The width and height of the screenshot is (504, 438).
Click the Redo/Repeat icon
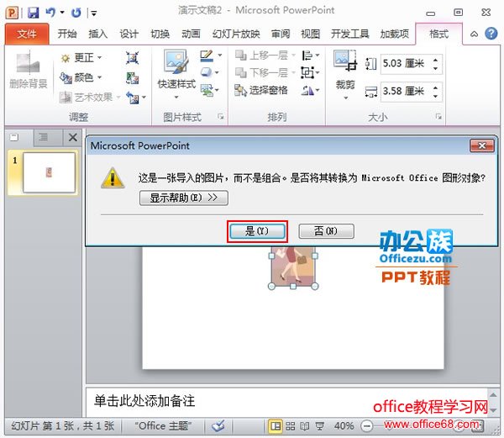coord(76,13)
